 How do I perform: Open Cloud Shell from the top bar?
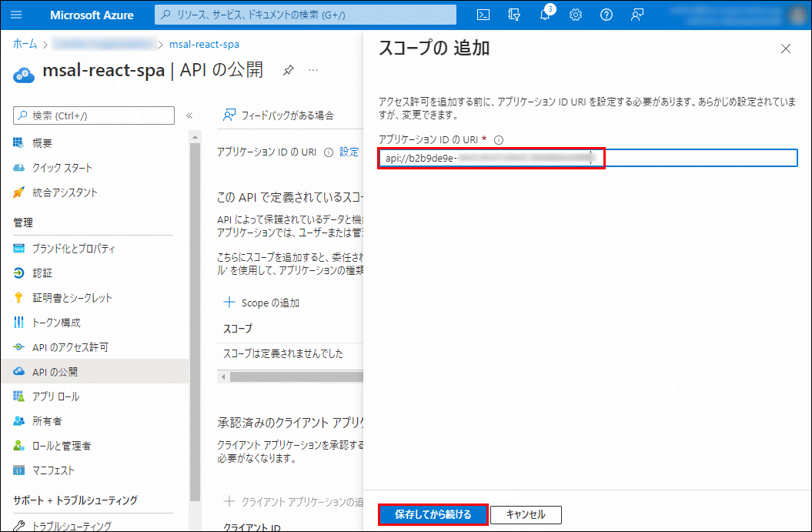[483, 15]
